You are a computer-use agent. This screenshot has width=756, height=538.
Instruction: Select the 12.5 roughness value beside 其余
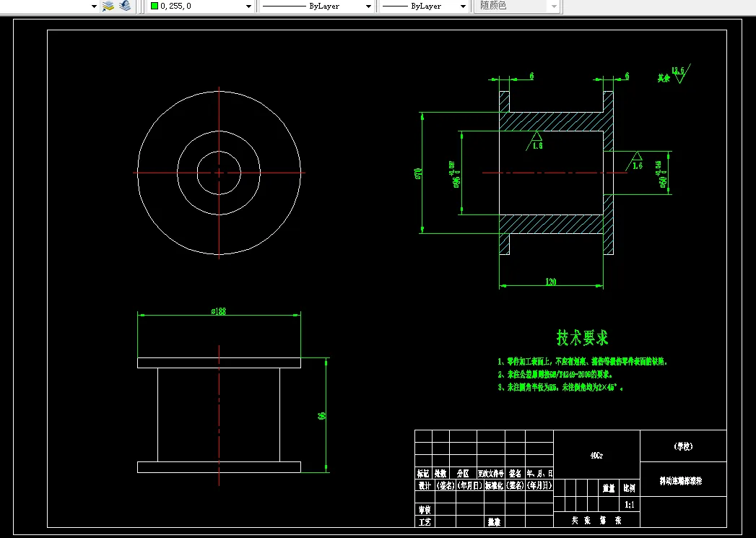[677, 70]
